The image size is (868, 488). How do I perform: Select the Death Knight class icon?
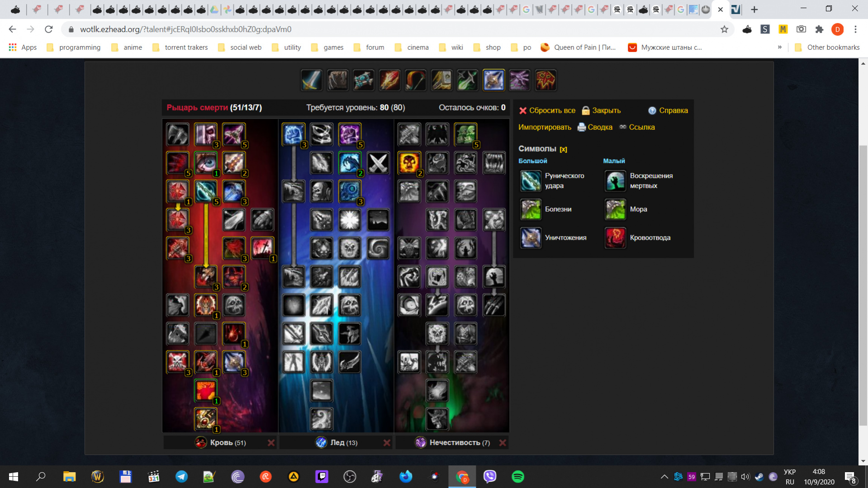[493, 81]
